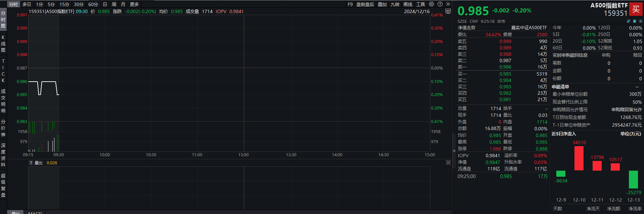Switch to the 5分 chart period tab
This screenshot has height=214, width=644.
(51, 4)
